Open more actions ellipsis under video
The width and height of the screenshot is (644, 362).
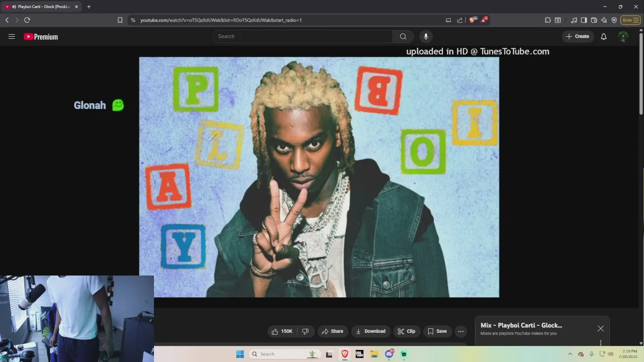click(460, 331)
